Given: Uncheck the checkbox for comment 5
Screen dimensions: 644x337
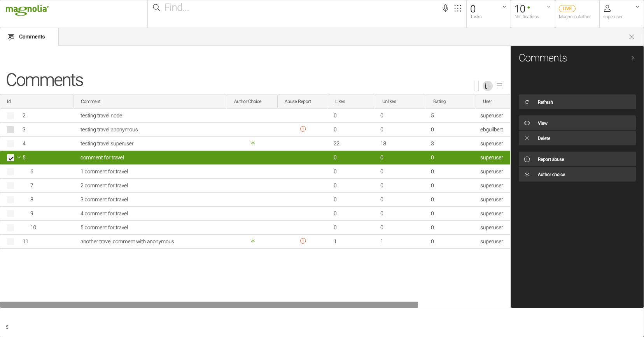Looking at the screenshot, I should (x=10, y=158).
